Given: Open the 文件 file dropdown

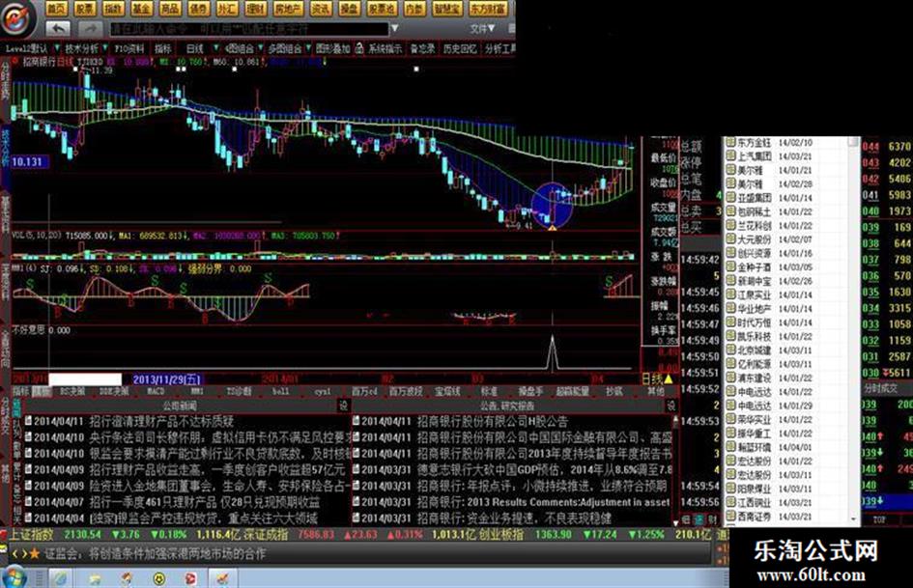Looking at the screenshot, I should [482, 28].
